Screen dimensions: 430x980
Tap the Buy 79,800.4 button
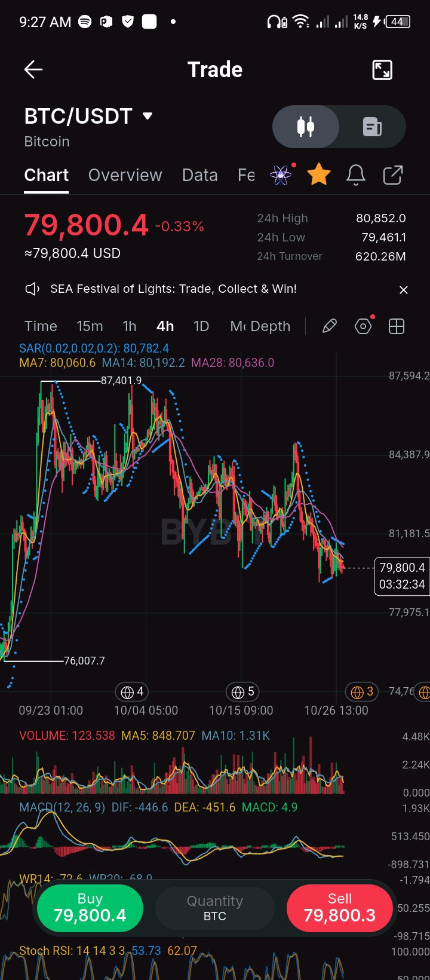(x=90, y=908)
